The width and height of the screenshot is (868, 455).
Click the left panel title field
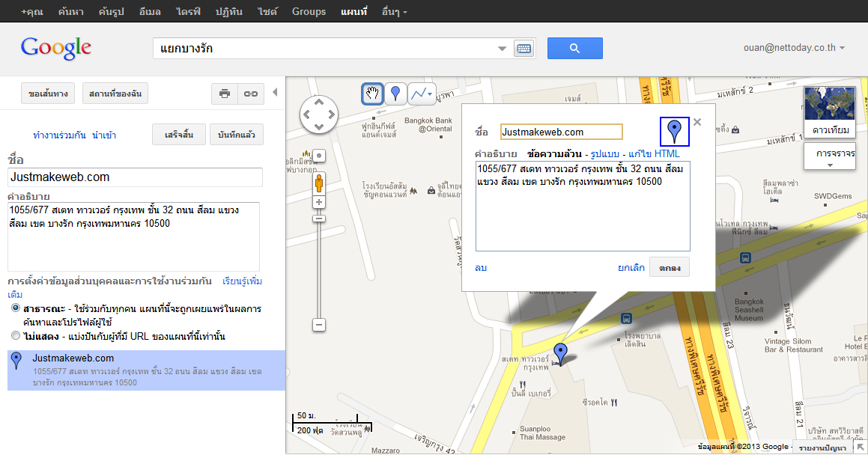point(135,177)
